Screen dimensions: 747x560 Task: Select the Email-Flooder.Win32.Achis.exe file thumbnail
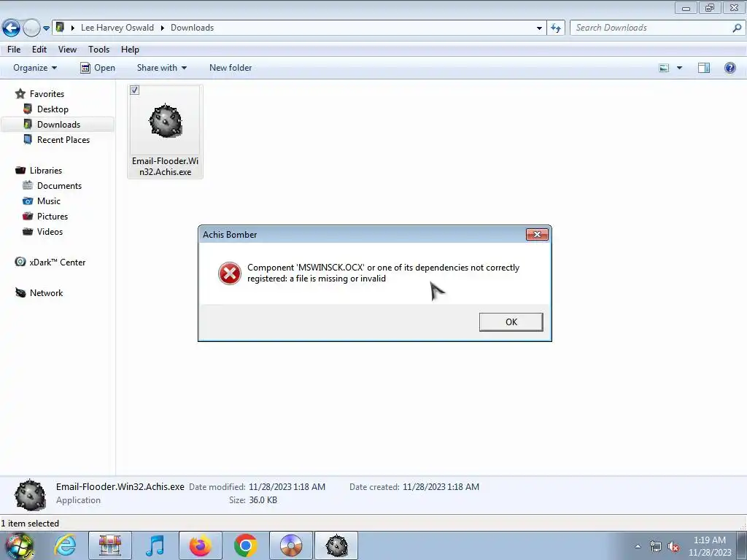[166, 131]
